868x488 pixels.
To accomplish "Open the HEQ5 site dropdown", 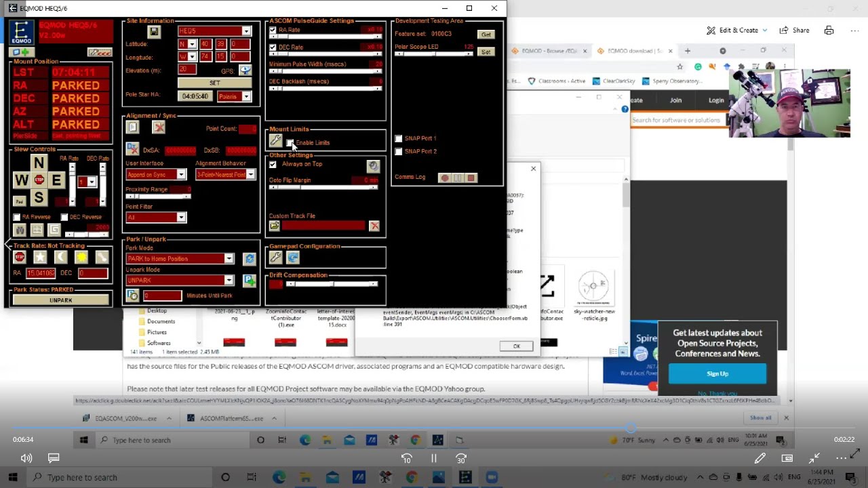I will 246,31.
